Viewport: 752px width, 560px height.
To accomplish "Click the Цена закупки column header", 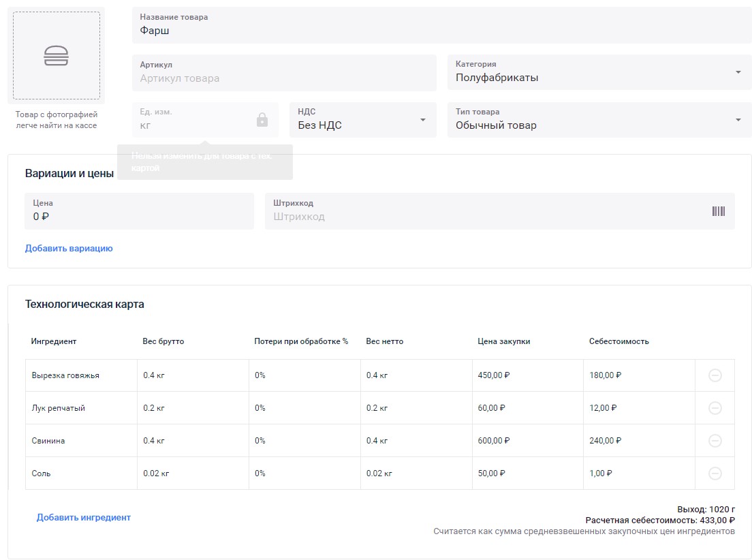I will [x=503, y=341].
